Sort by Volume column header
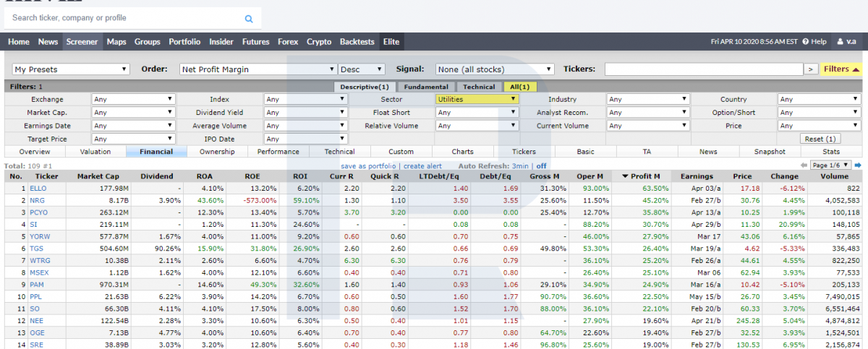868x349 pixels. [834, 176]
